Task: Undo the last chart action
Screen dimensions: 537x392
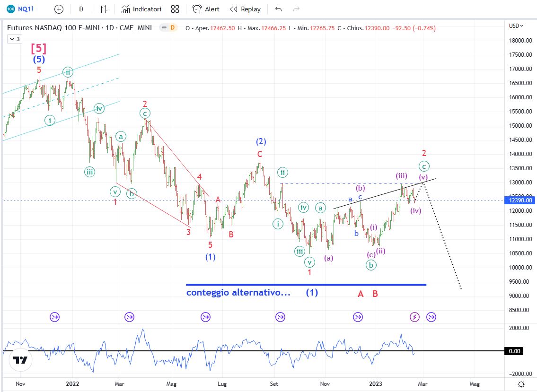Action: (x=278, y=9)
